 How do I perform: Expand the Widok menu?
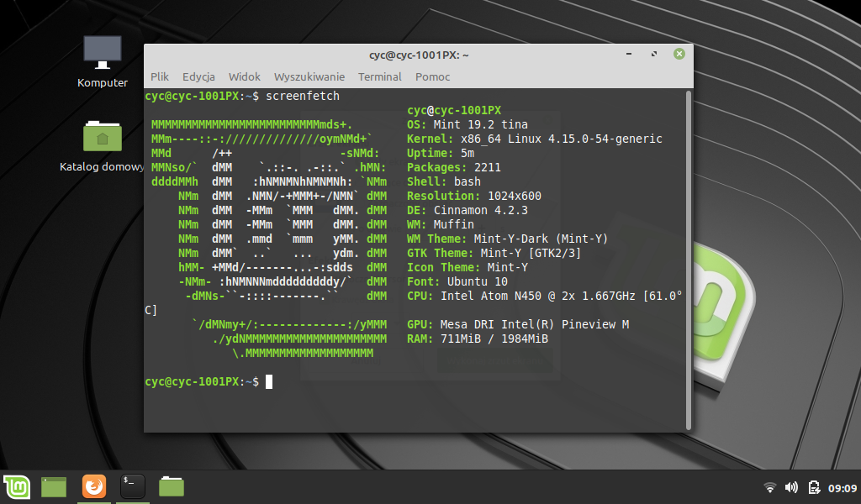(x=244, y=76)
